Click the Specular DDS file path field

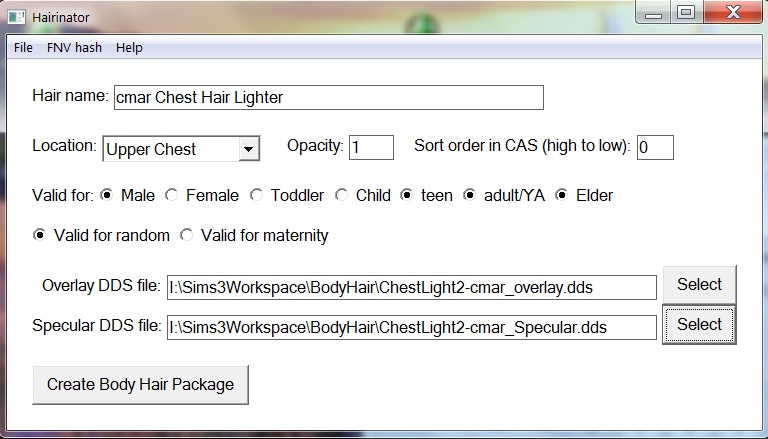(411, 327)
